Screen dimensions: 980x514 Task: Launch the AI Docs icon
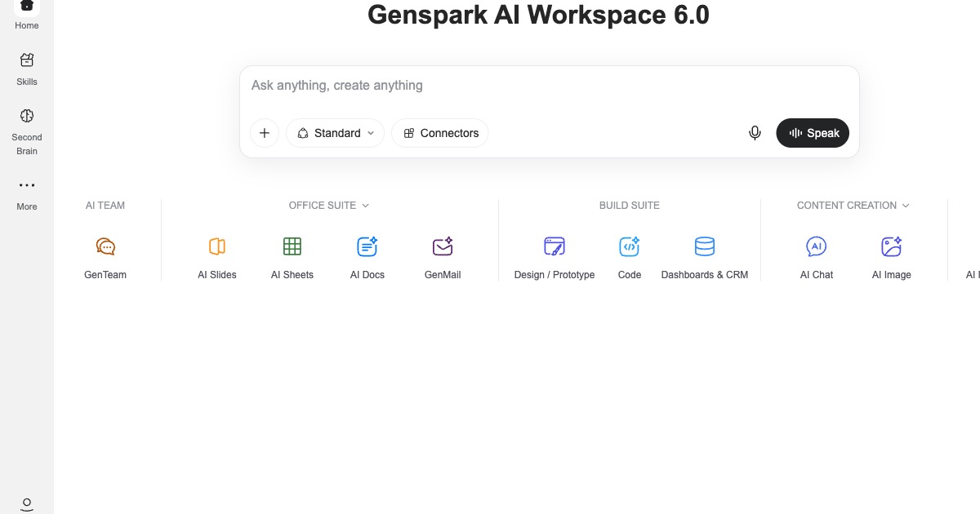pyautogui.click(x=367, y=246)
